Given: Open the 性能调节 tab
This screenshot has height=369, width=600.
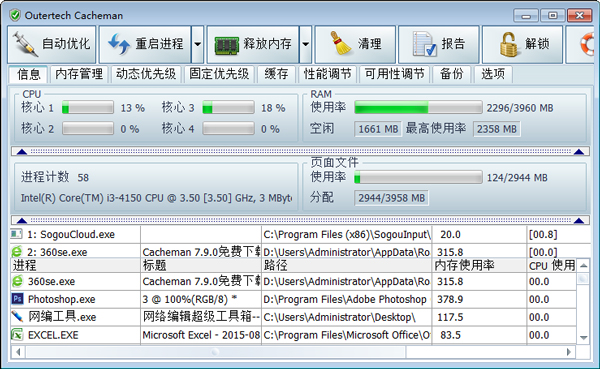Looking at the screenshot, I should 328,73.
